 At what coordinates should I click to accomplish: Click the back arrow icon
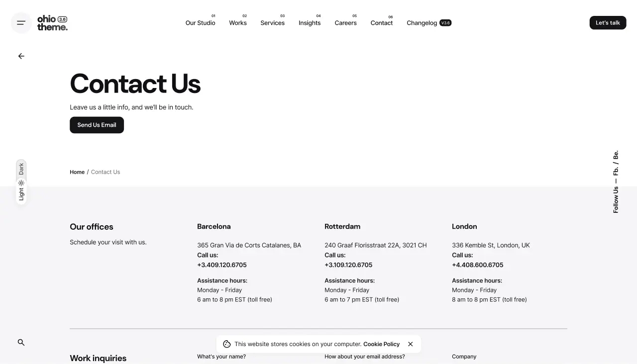(x=21, y=56)
